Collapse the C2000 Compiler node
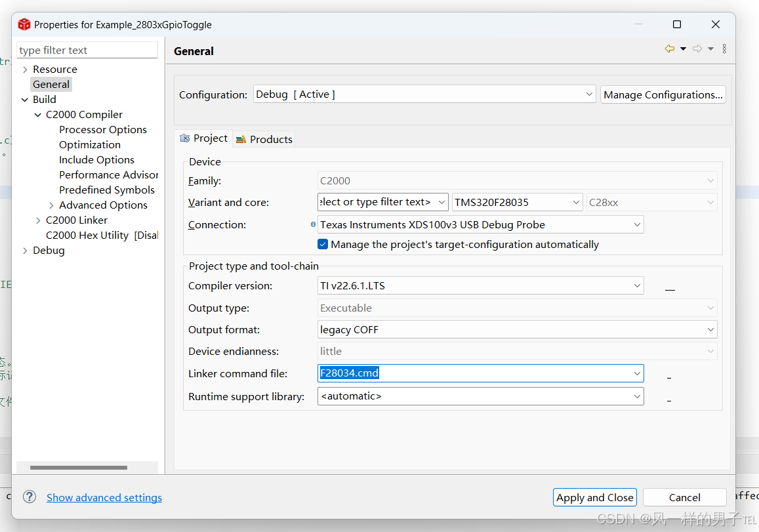The image size is (759, 532). 38,115
